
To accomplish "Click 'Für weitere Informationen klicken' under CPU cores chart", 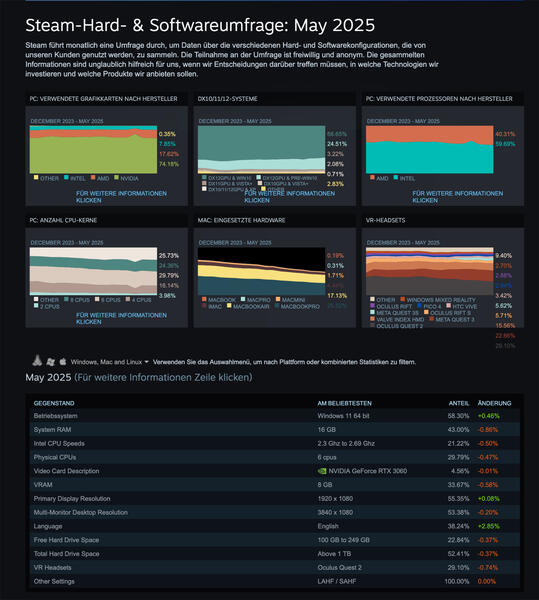I will 121,318.
